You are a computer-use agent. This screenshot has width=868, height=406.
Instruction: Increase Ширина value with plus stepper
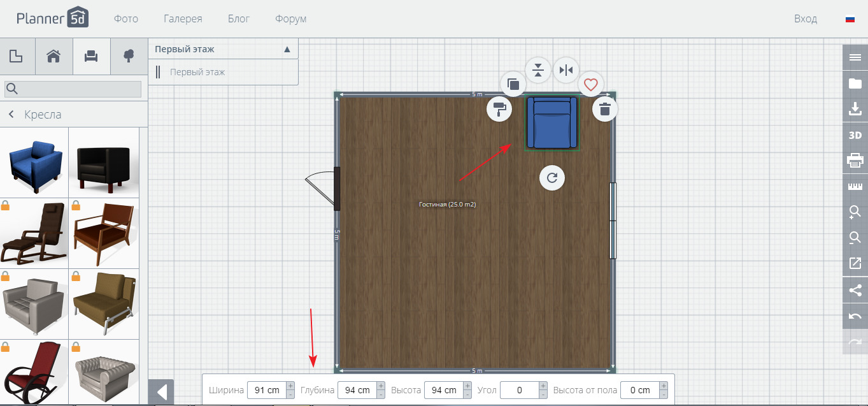pos(290,386)
